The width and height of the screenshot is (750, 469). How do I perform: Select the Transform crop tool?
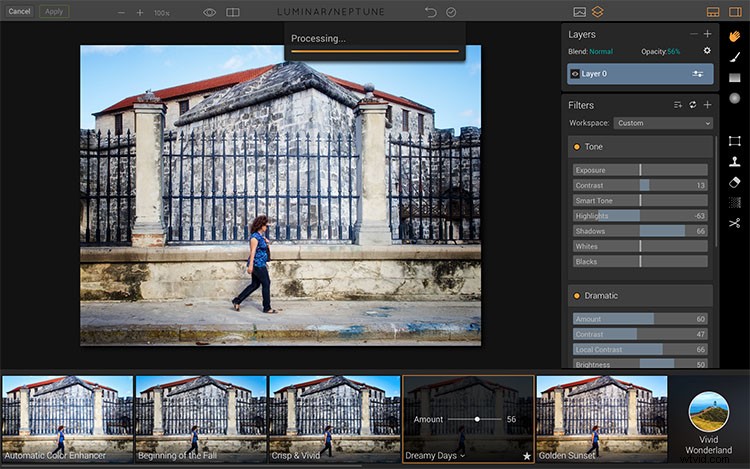(x=735, y=141)
